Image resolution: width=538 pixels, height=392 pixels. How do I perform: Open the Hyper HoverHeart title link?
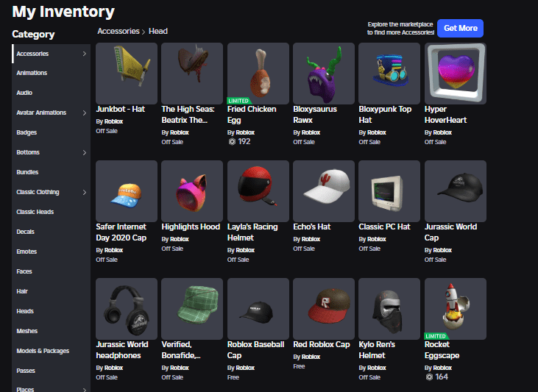[x=445, y=115]
